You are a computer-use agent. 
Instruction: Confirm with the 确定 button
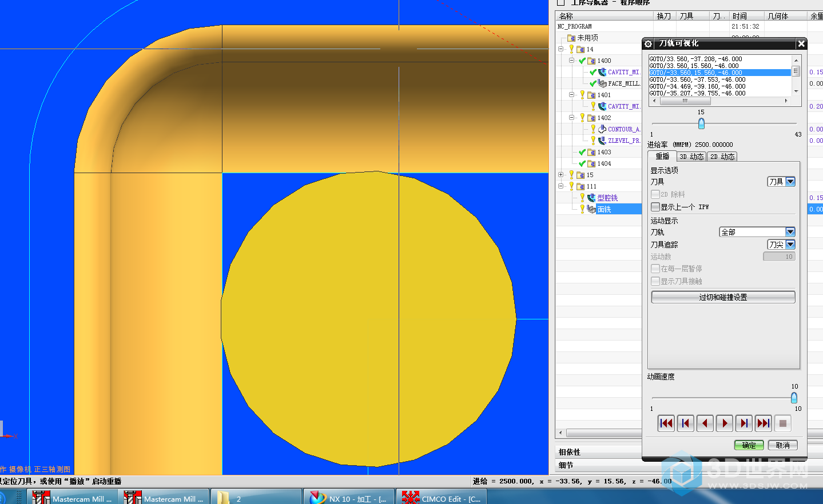tap(749, 445)
